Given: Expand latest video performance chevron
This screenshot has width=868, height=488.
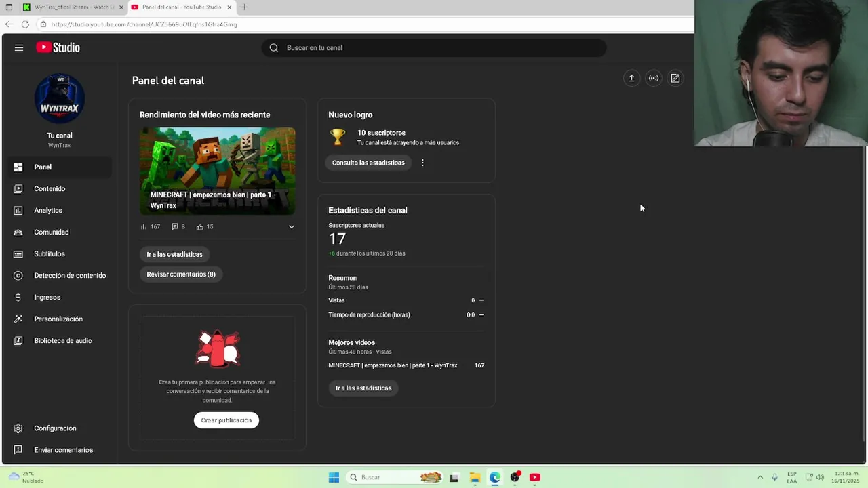Looking at the screenshot, I should pyautogui.click(x=292, y=227).
